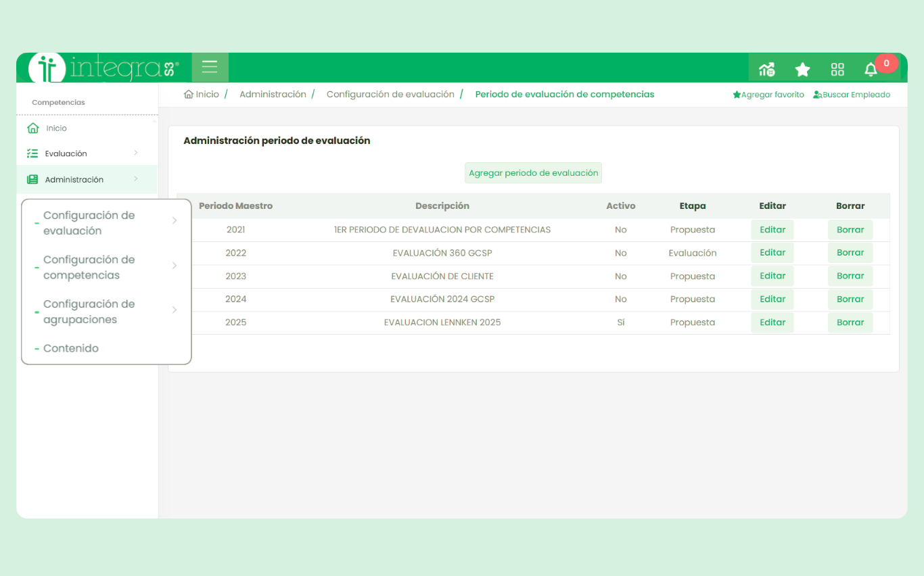Click the Sí value for 2025
Viewport: 924px width, 576px height.
(x=621, y=322)
